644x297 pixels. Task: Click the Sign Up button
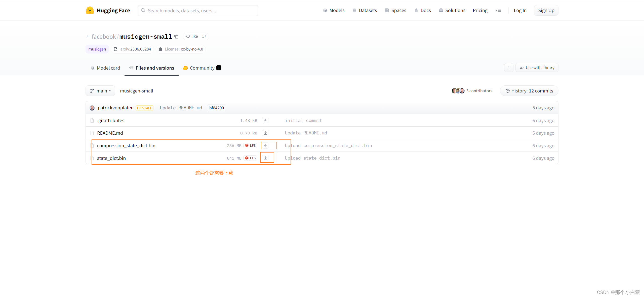[546, 10]
